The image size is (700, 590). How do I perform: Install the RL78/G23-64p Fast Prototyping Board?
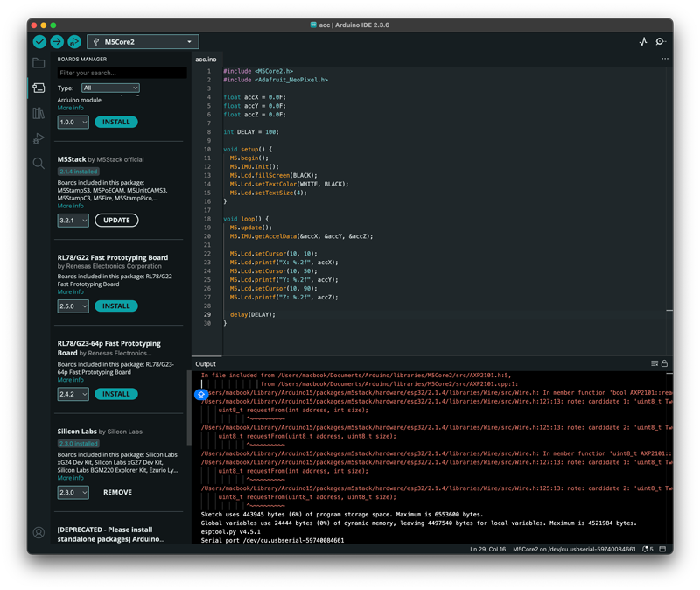(116, 394)
